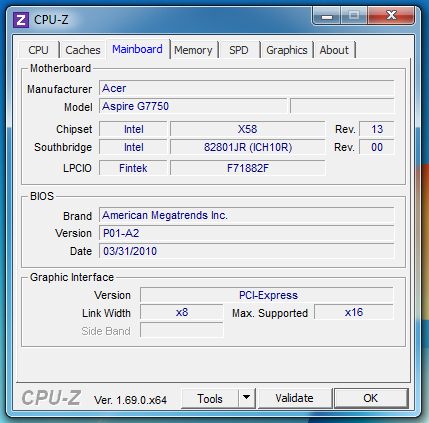Close the CPU-Z window
Viewport: 429px width, 423px height.
pyautogui.click(x=391, y=16)
